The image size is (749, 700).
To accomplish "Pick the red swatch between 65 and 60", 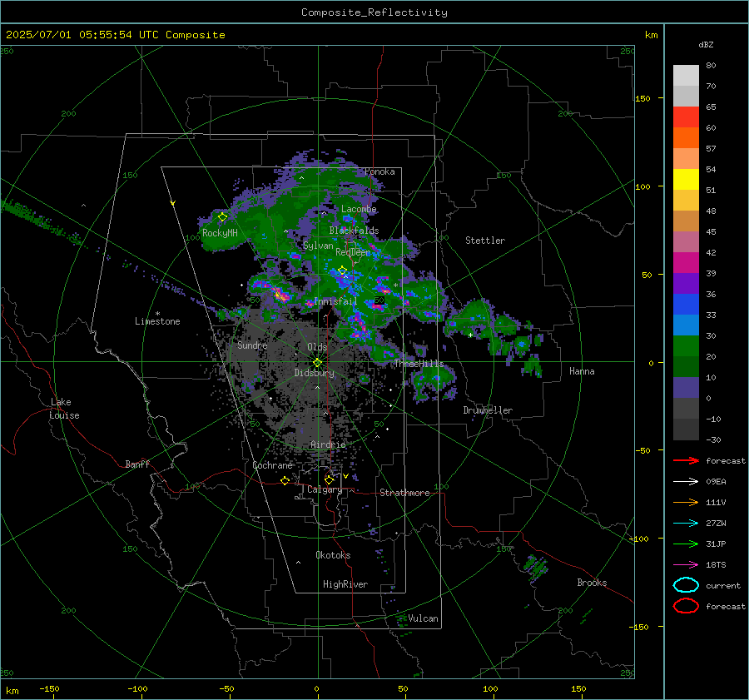I will pyautogui.click(x=686, y=117).
